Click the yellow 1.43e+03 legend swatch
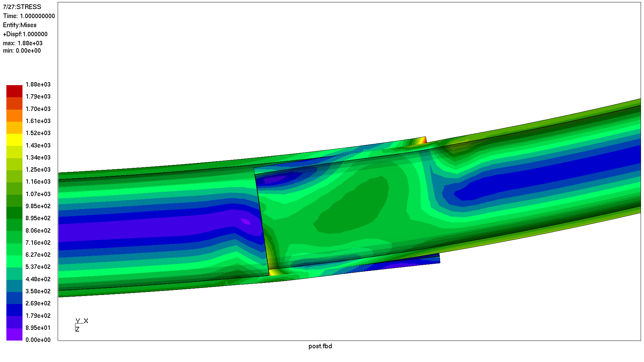The image size is (644, 362). pos(14,140)
